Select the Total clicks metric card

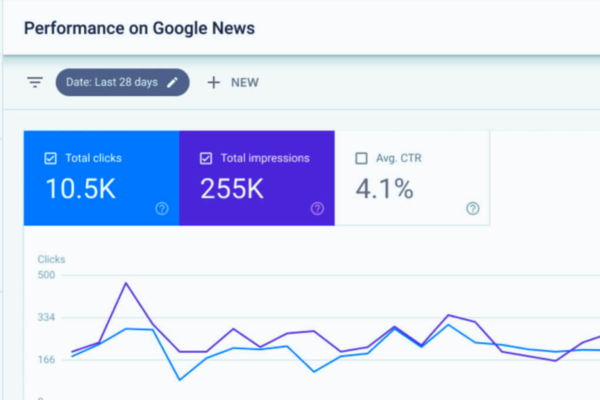click(101, 178)
